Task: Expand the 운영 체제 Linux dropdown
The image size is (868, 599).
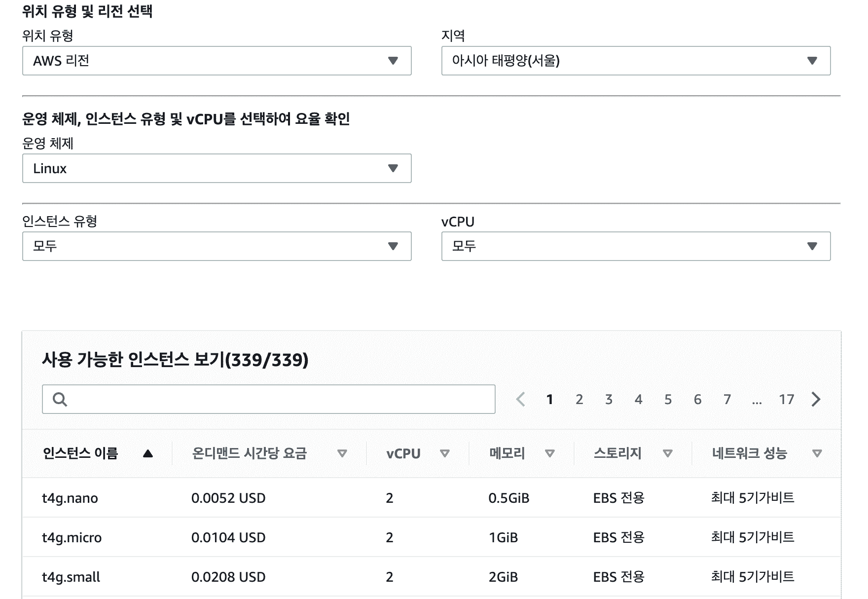Action: click(x=217, y=168)
